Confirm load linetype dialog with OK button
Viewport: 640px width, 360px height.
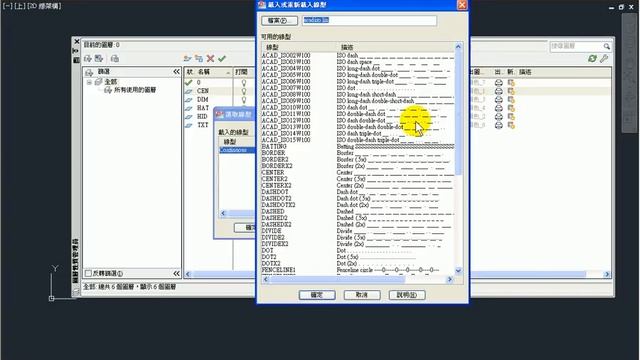click(x=317, y=295)
